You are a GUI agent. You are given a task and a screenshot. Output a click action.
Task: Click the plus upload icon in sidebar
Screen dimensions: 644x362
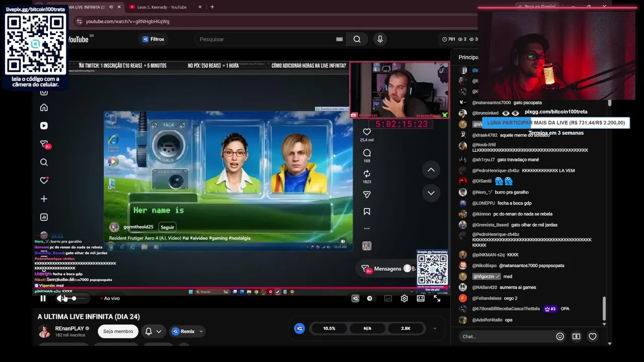click(44, 199)
